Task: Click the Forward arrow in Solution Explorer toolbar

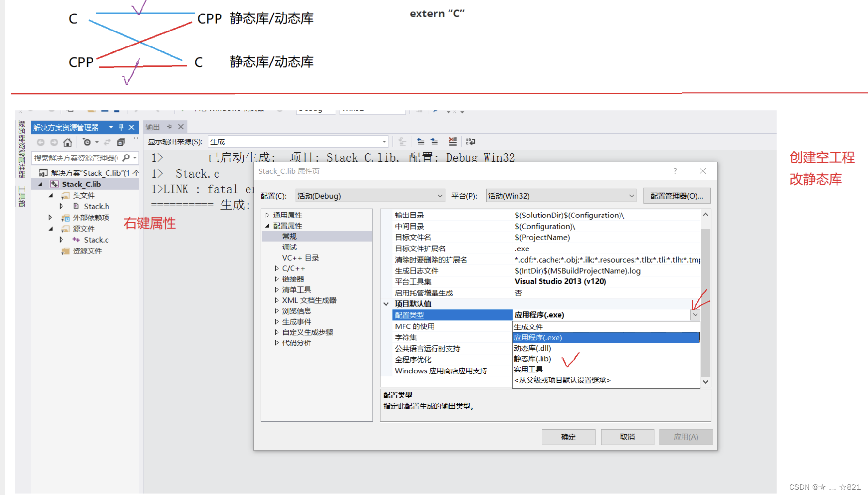Action: click(54, 142)
